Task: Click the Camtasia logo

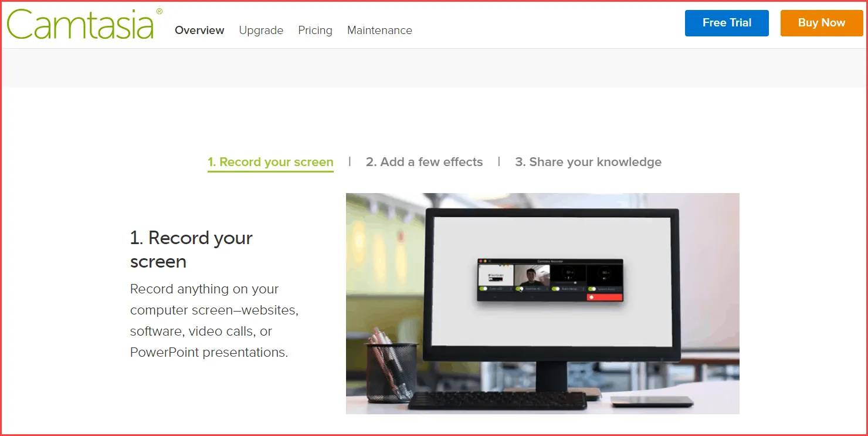Action: [84, 24]
